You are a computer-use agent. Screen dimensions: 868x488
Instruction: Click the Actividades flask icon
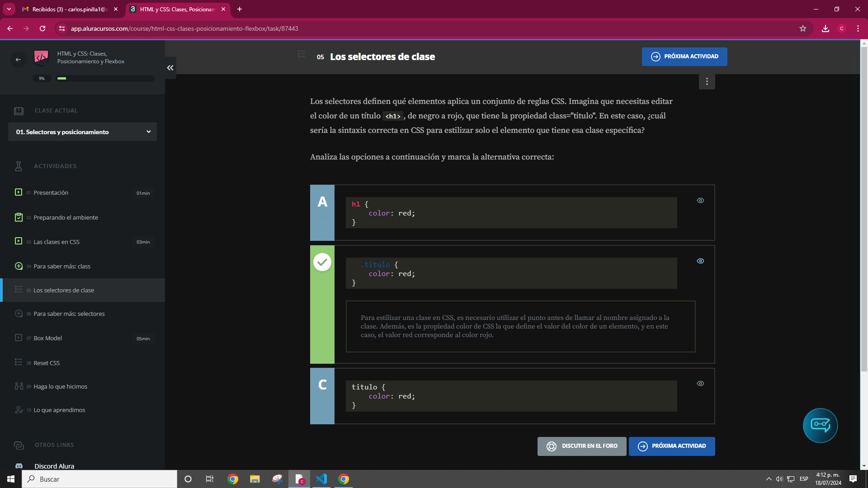point(19,166)
